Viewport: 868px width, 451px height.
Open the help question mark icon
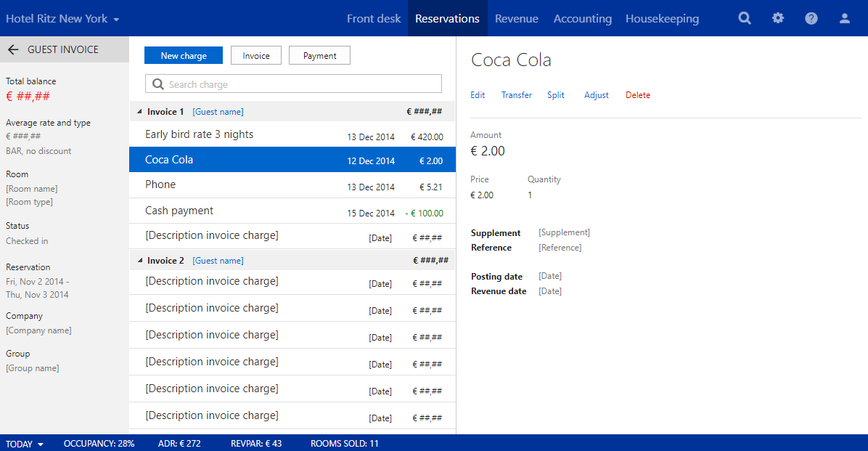[x=811, y=18]
